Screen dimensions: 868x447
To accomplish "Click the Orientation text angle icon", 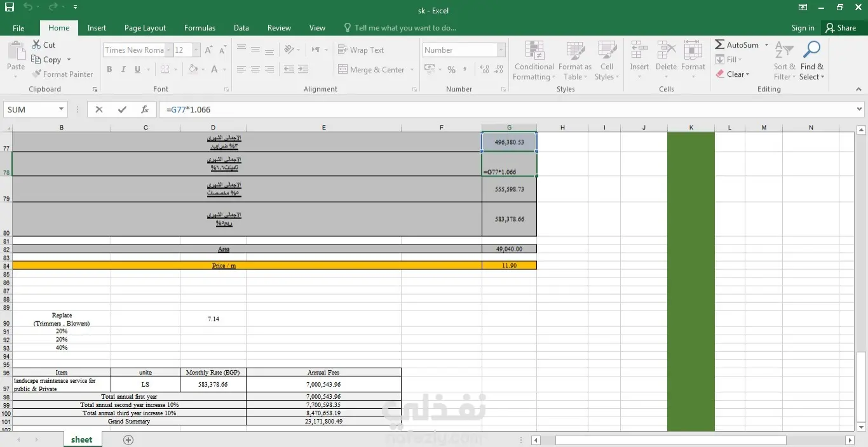I will [x=289, y=50].
